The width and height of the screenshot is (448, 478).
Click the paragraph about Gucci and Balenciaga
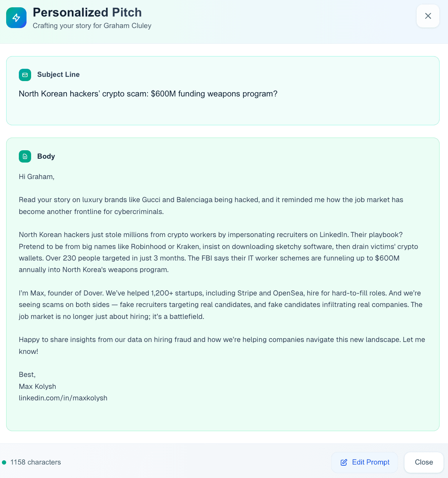[211, 206]
